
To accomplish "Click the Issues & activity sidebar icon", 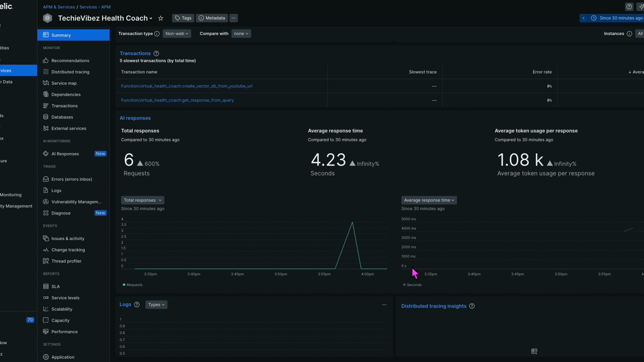I will tap(46, 239).
